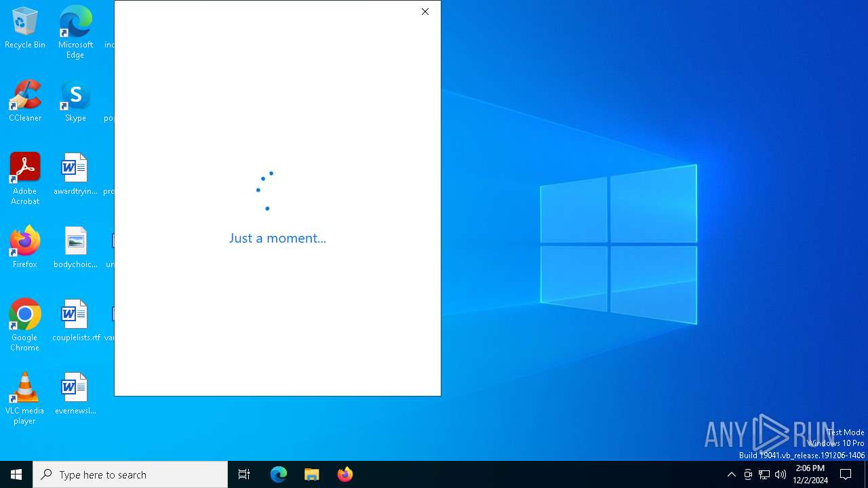Open File Explorer from the taskbar
This screenshot has width=868, height=488.
312,474
